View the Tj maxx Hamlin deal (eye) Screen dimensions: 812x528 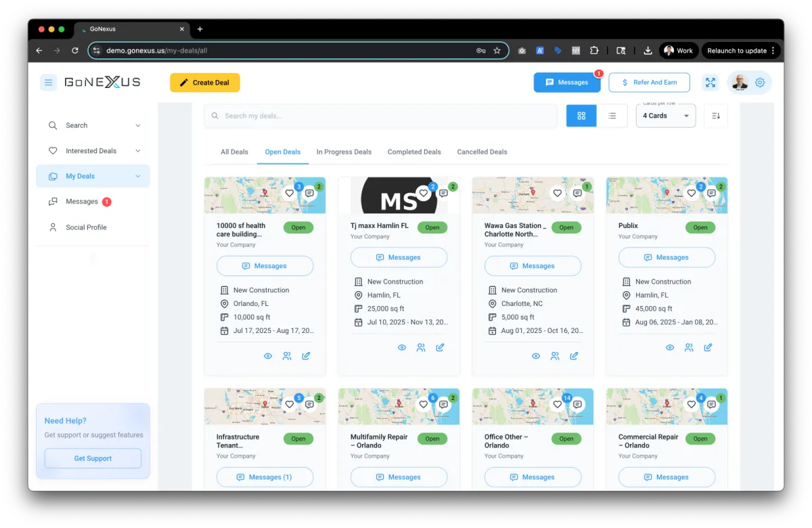pos(402,347)
